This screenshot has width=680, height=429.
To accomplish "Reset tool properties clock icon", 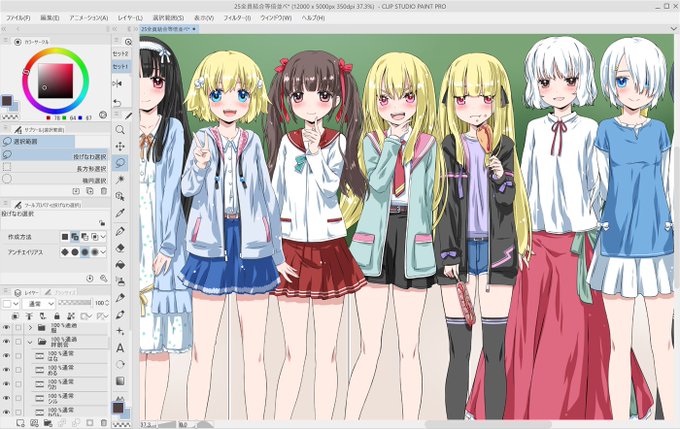I will pyautogui.click(x=90, y=278).
